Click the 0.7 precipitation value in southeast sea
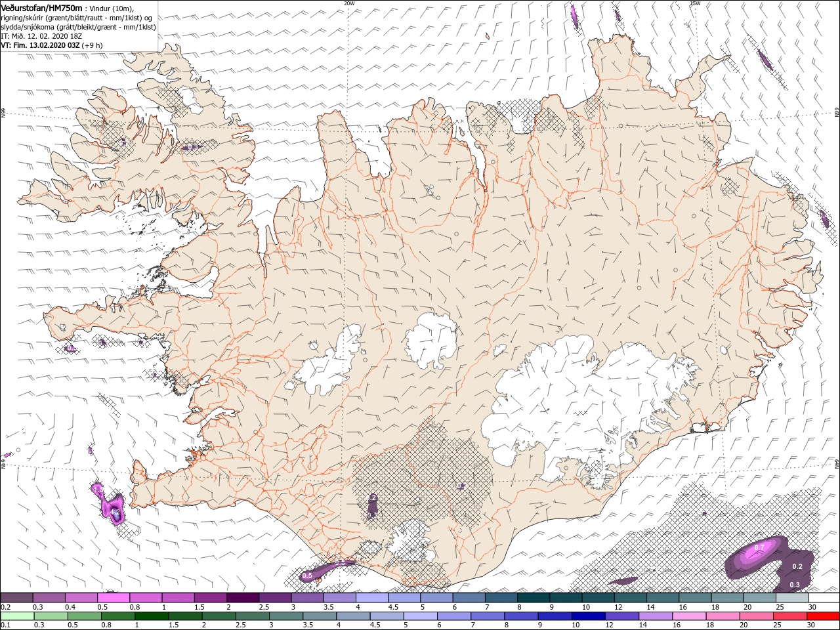This screenshot has width=840, height=630. [759, 547]
